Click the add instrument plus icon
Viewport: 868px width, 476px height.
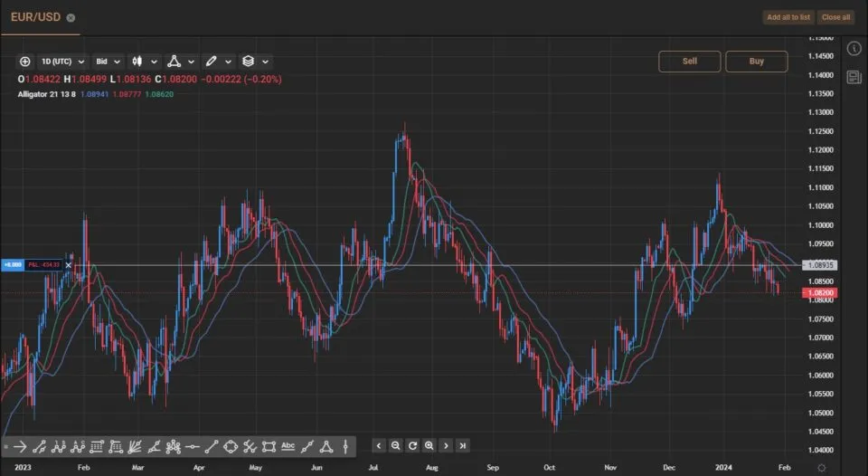tap(24, 62)
